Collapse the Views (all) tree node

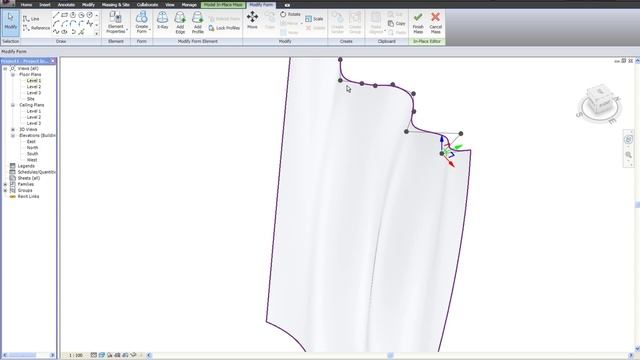5,69
